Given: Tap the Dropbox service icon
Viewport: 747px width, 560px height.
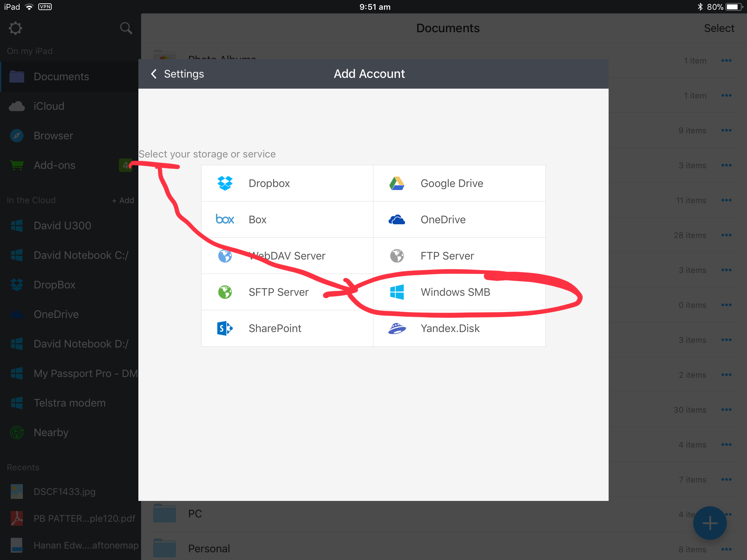Looking at the screenshot, I should (x=225, y=183).
